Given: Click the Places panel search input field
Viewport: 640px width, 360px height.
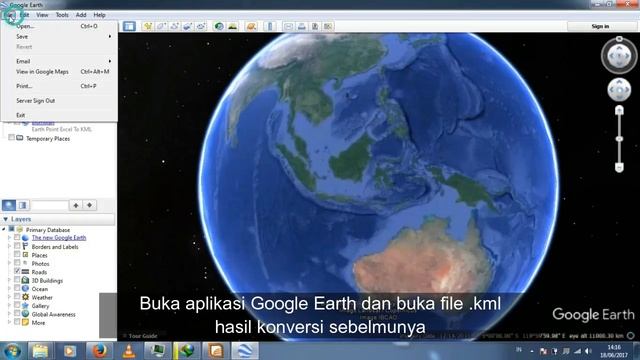Looking at the screenshot, I should [49, 205].
